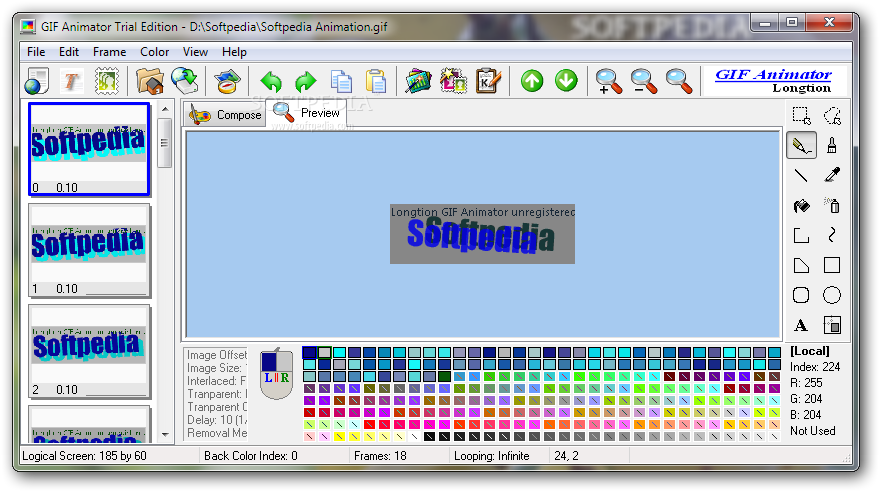Select the paint bucket Fill tool
880x492 pixels.
pos(801,206)
